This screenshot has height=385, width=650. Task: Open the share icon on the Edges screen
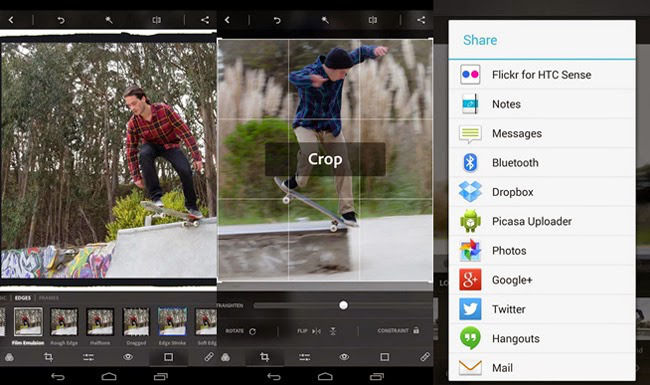[205, 19]
